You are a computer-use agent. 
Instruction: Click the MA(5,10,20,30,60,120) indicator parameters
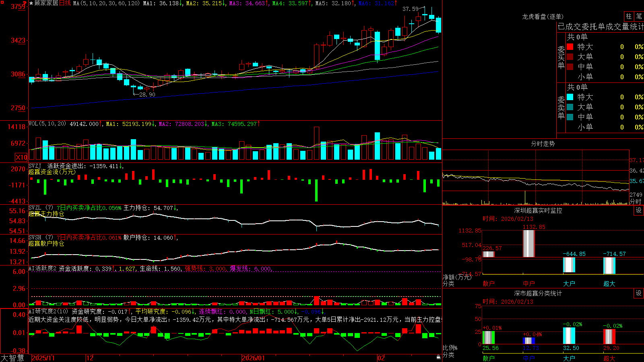point(106,3)
